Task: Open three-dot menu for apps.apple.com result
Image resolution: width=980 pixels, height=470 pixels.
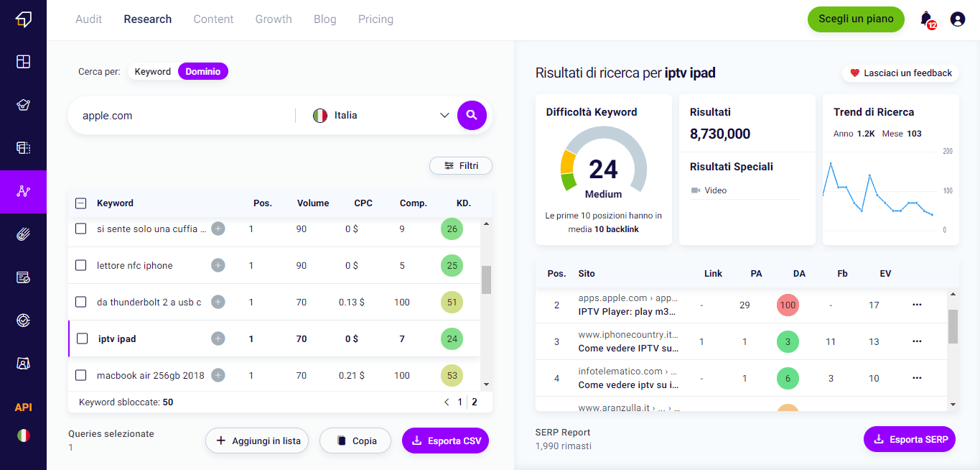Action: 917,305
